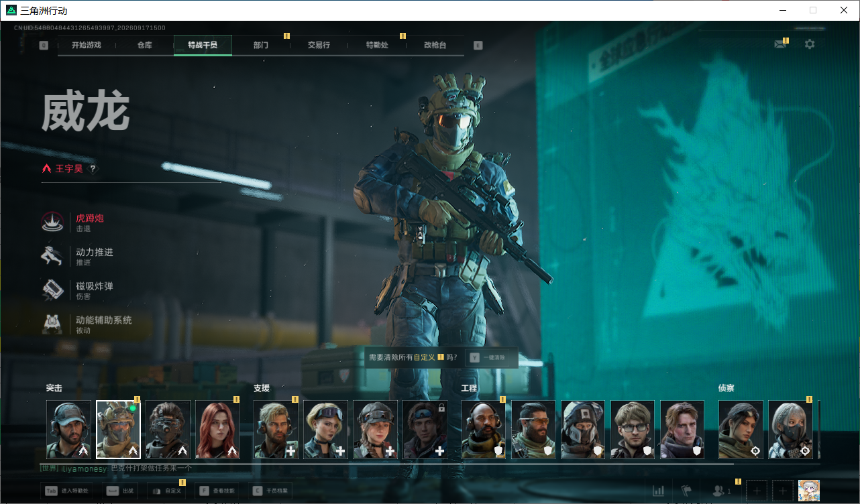Select the bearded operator with orange glasses
Image resolution: width=860 pixels, height=504 pixels.
tap(534, 430)
